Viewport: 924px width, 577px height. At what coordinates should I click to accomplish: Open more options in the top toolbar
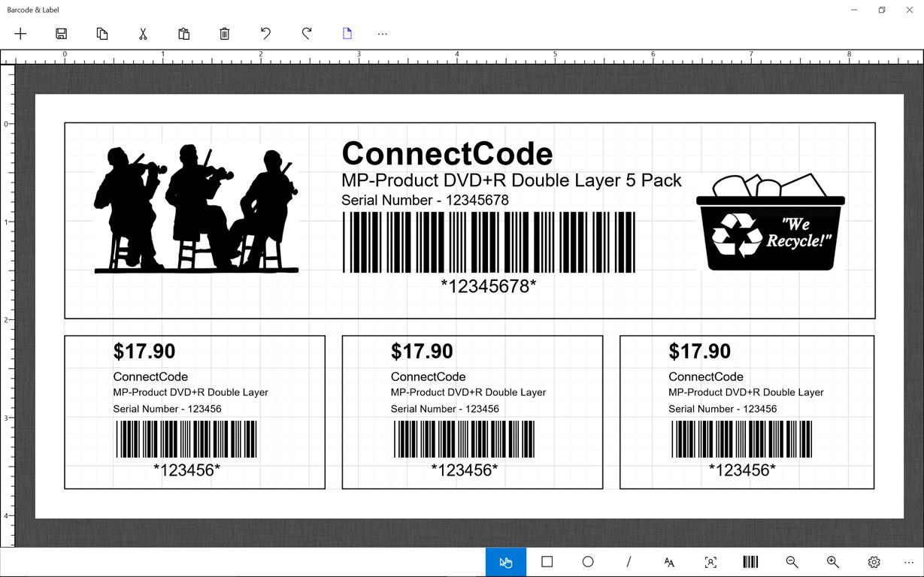[383, 33]
